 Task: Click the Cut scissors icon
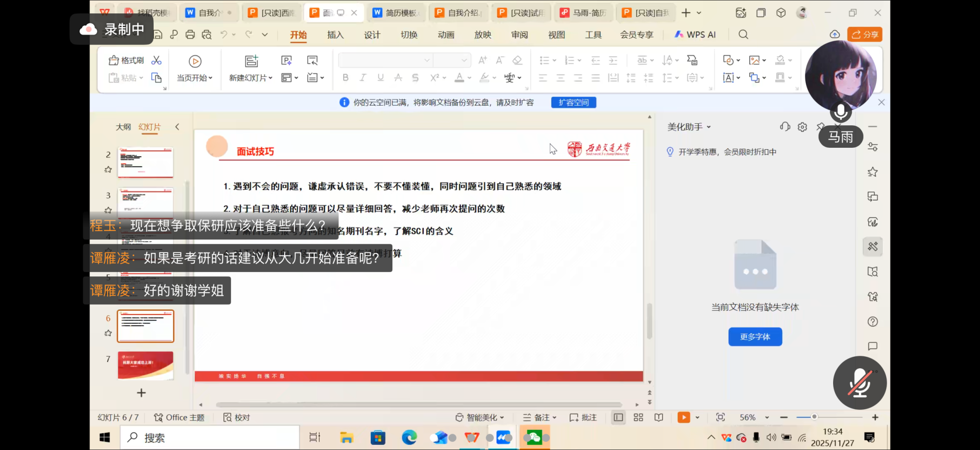point(156,60)
